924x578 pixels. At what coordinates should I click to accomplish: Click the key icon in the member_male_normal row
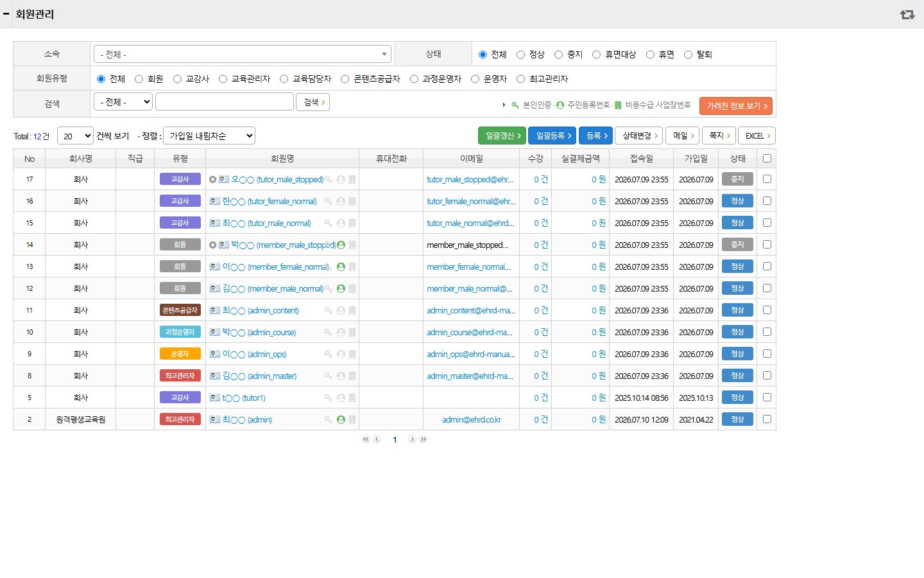[328, 289]
